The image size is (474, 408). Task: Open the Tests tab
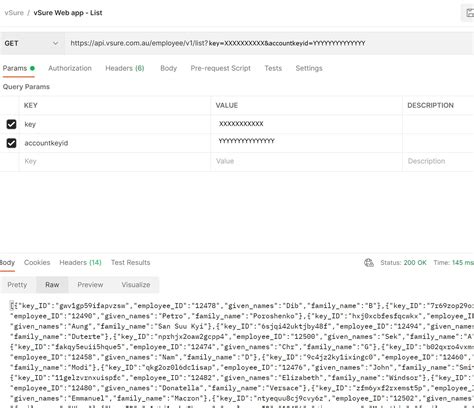tap(273, 68)
